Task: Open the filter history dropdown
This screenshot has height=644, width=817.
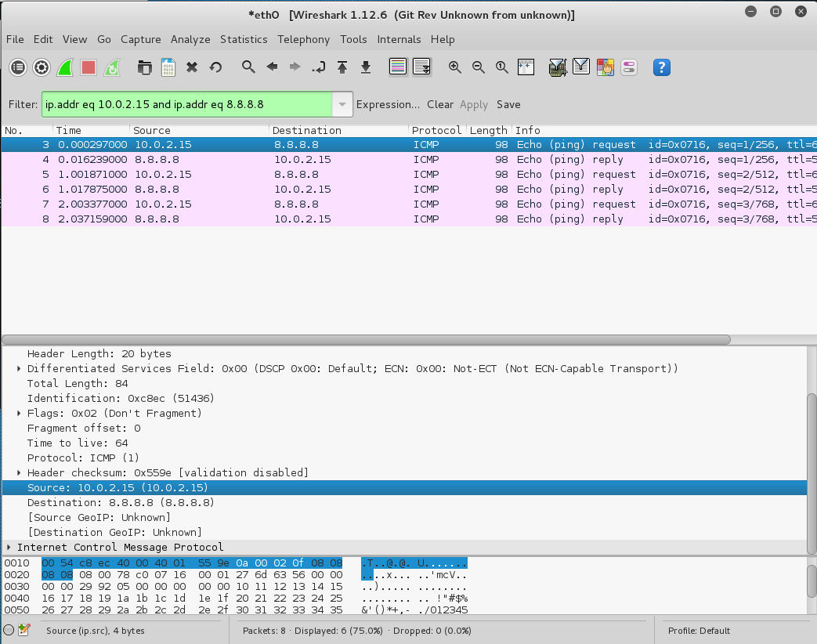Action: click(342, 104)
